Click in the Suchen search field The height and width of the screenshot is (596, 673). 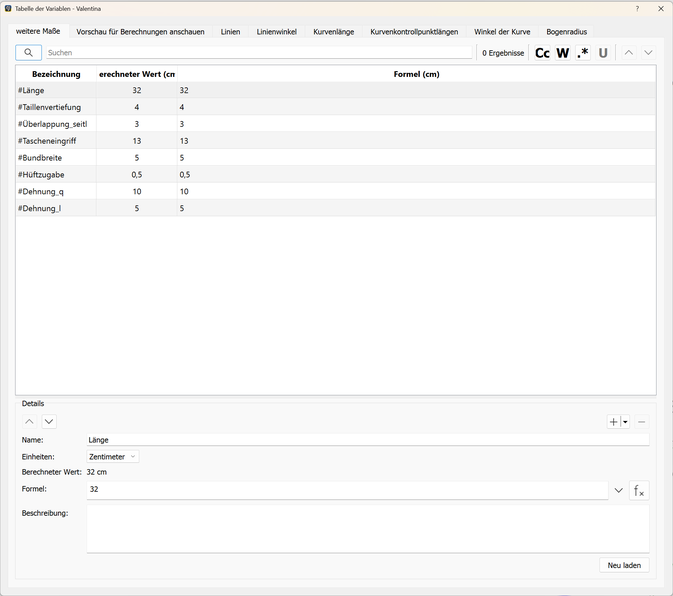point(259,52)
